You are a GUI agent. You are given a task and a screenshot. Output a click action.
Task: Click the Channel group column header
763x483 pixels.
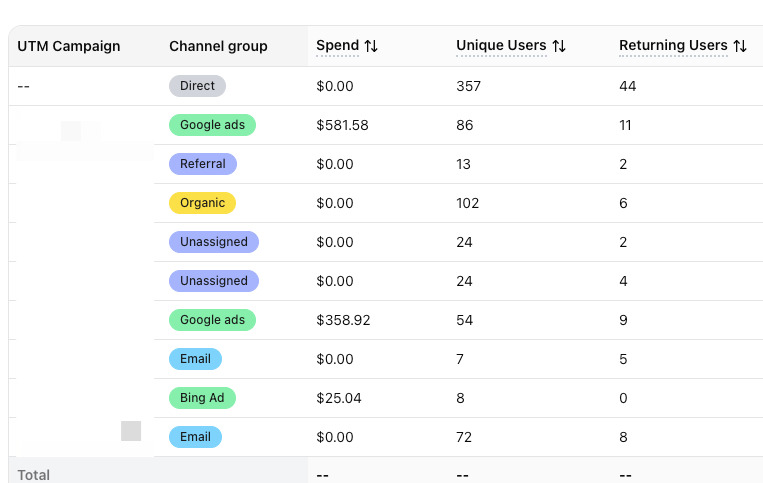pos(218,46)
